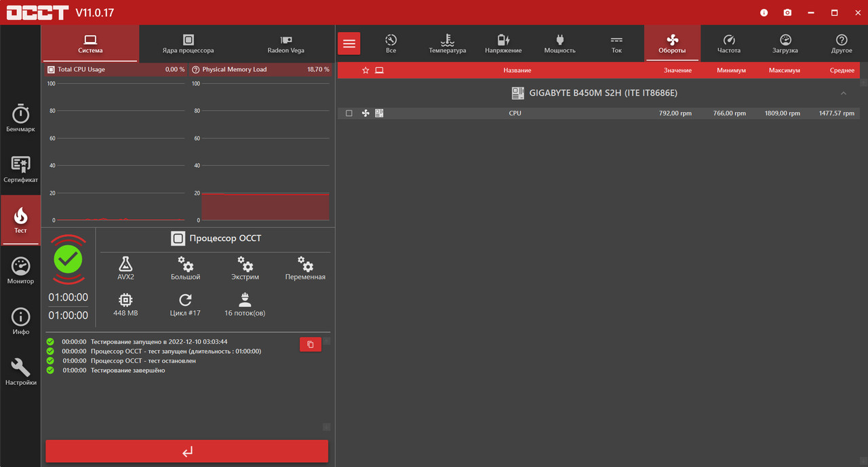Click CPU current value 792,00 rpm

tap(675, 113)
